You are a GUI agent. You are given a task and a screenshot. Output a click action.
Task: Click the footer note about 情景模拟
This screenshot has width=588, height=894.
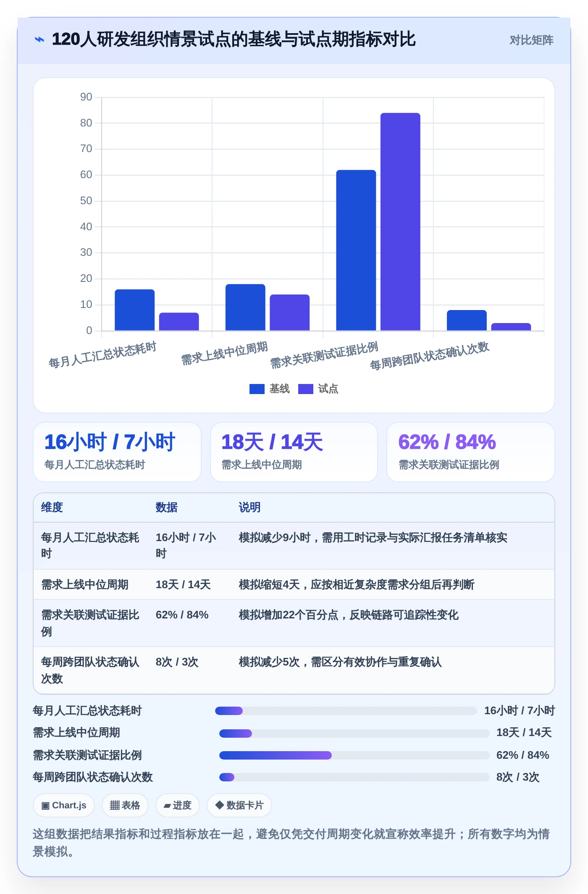click(x=291, y=842)
